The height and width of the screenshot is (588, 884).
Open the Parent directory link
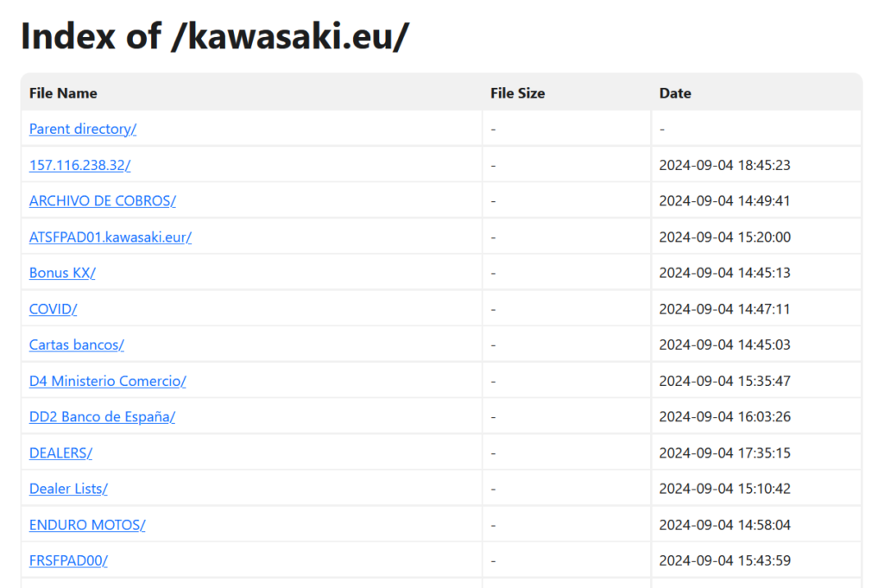coord(83,129)
